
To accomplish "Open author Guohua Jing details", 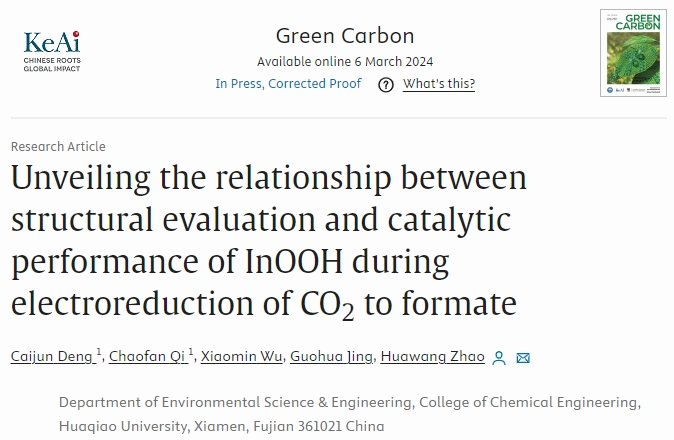I will 331,356.
